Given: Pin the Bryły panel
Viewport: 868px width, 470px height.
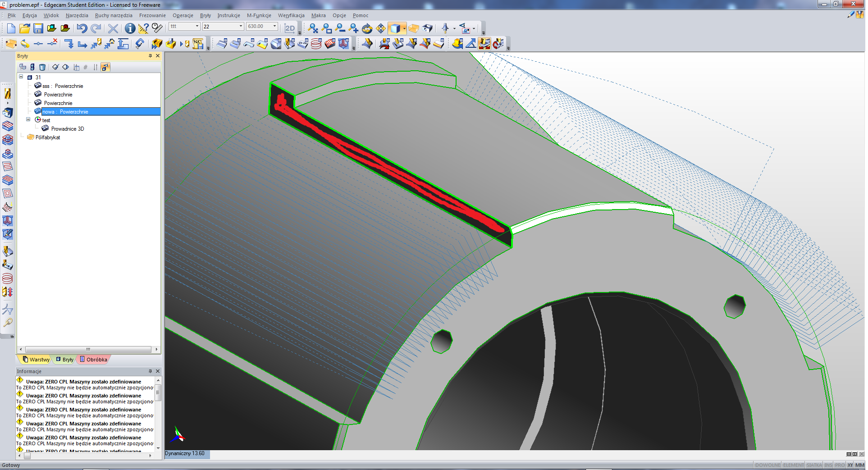Looking at the screenshot, I should click(150, 56).
